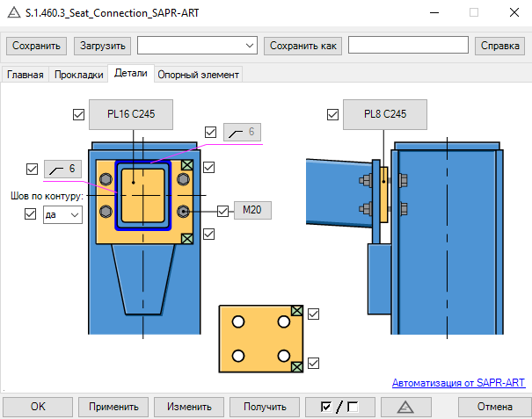Viewport: 532px width, 419px height.
Task: Focus the save-as name input field
Action: point(408,45)
